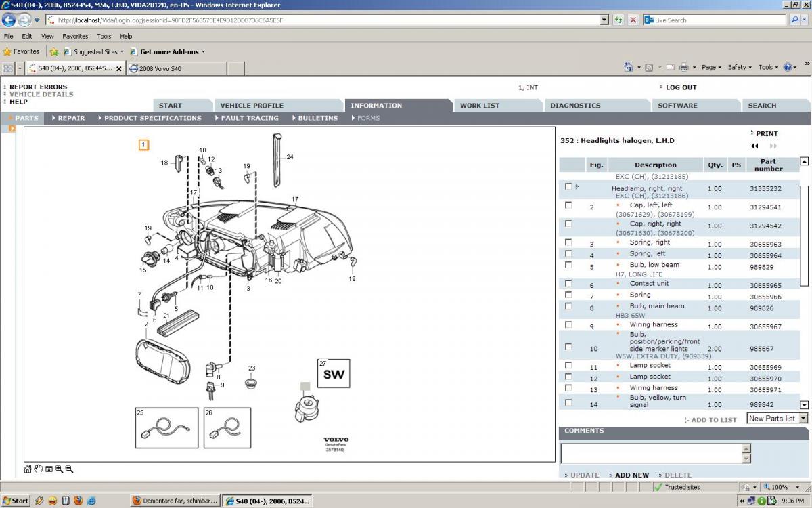Close the S40 (04-) browser tab
Viewport: 812px width, 508px height.
[x=119, y=68]
